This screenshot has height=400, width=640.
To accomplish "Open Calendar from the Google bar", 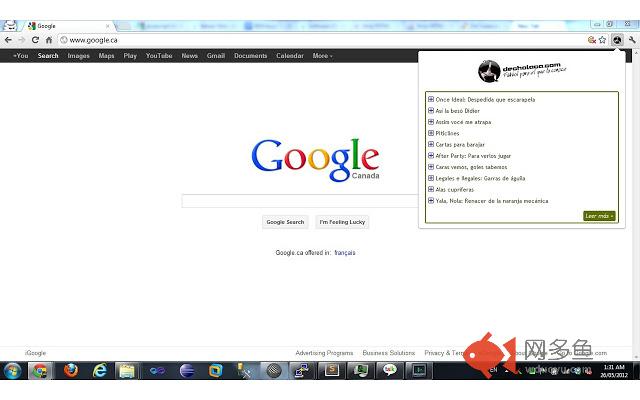I will coord(290,56).
